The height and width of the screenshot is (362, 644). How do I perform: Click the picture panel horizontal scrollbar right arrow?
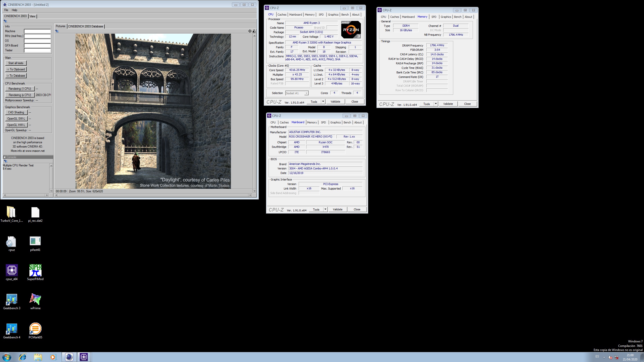(250, 195)
